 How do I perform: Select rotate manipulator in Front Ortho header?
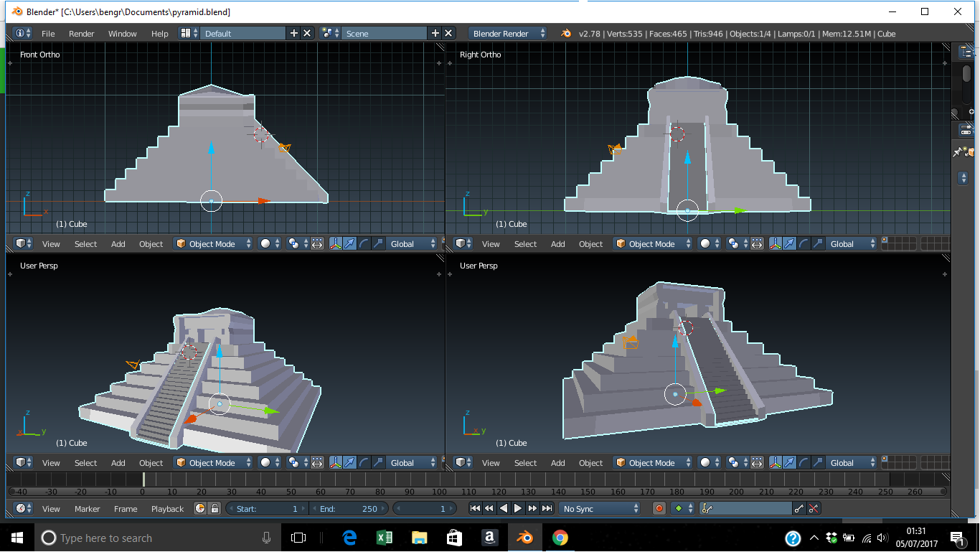tap(364, 244)
